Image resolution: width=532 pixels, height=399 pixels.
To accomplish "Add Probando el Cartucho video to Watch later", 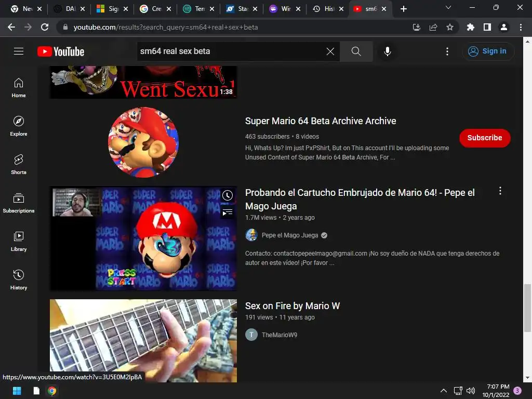I will [228, 195].
